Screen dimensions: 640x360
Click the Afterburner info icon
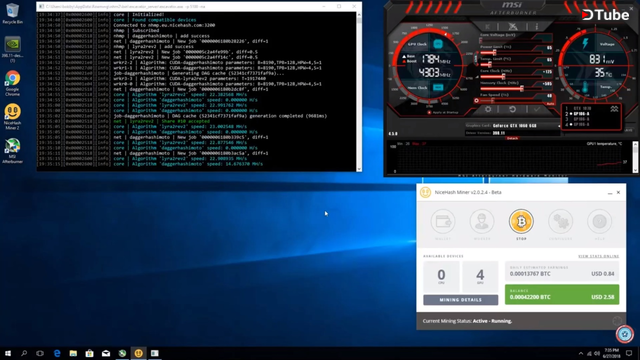click(537, 27)
